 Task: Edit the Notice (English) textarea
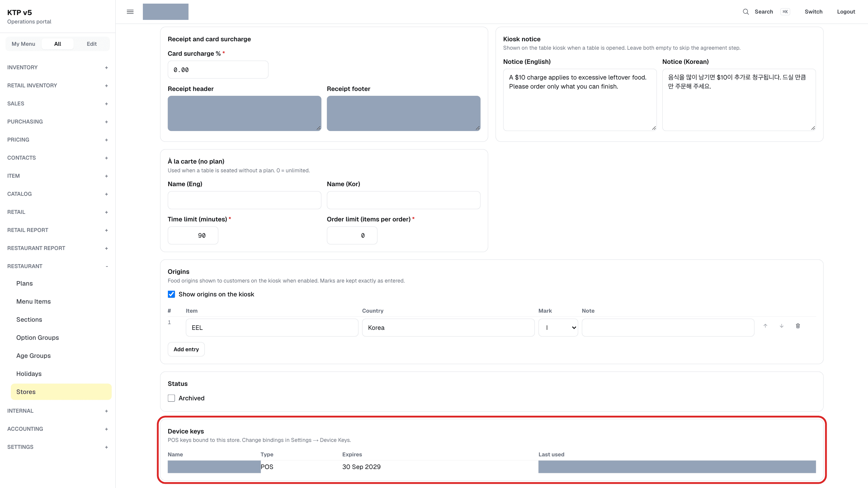click(580, 100)
